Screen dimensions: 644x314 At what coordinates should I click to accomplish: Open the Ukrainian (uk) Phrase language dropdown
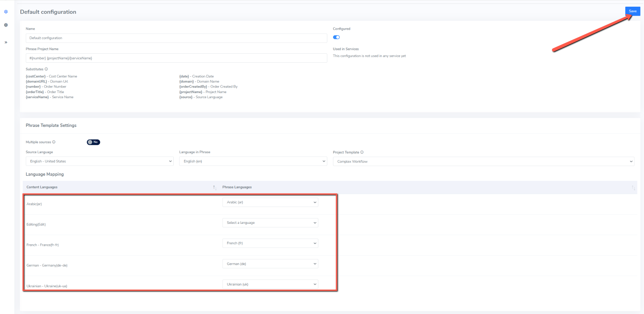(270, 284)
